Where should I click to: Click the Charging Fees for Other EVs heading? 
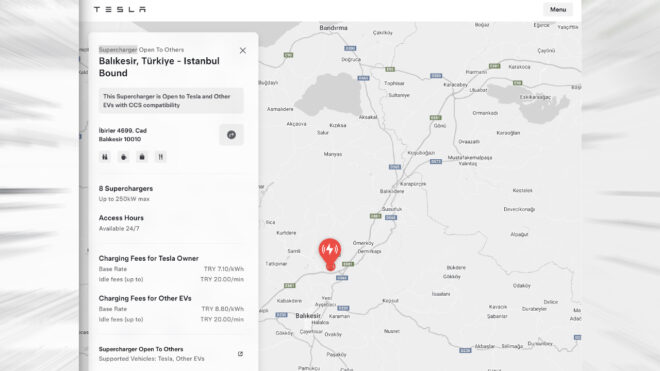point(145,298)
